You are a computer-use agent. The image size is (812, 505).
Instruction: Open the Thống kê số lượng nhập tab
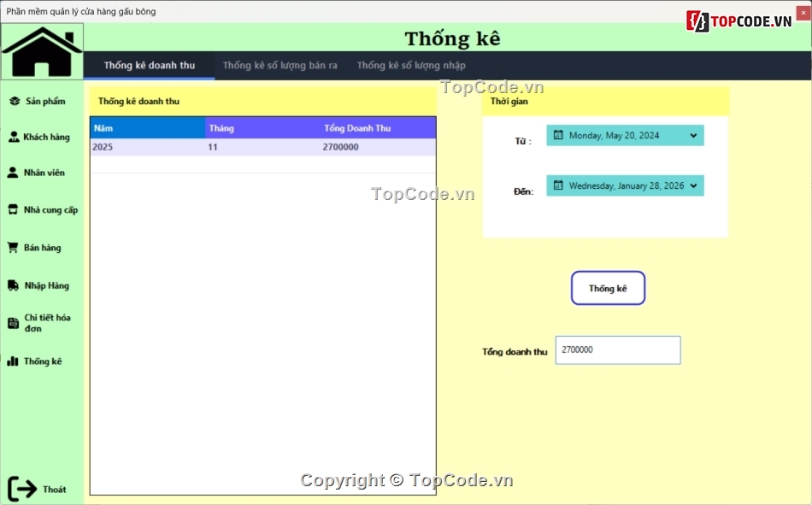[409, 65]
